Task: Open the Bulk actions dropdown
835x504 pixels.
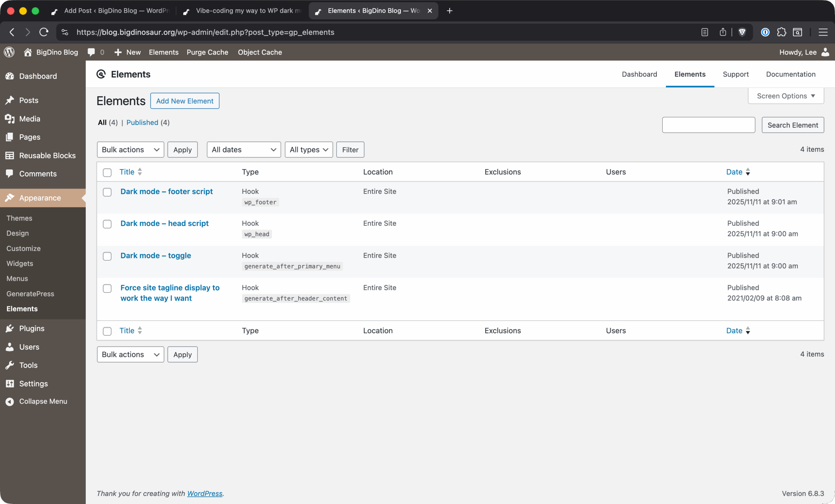Action: [130, 149]
